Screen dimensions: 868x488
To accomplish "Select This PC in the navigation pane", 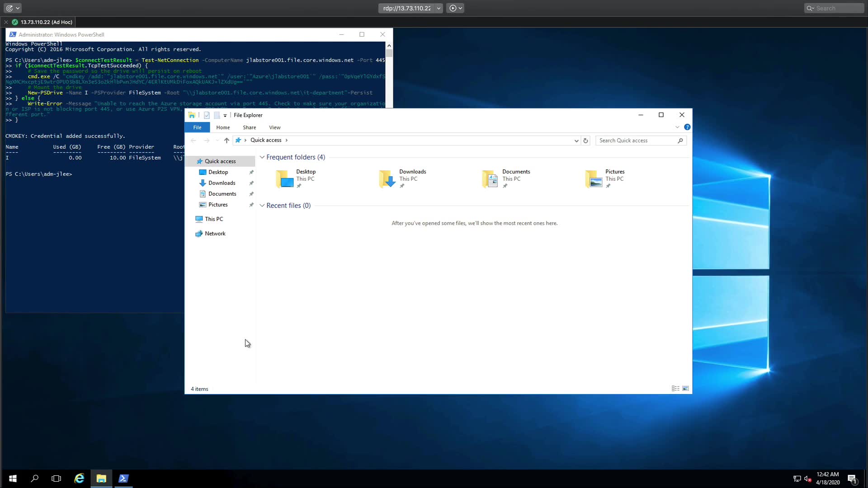I will [213, 219].
